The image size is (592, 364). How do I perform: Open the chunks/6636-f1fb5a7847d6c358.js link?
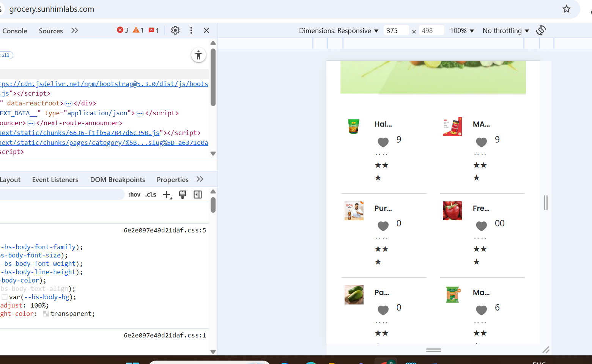[80, 133]
